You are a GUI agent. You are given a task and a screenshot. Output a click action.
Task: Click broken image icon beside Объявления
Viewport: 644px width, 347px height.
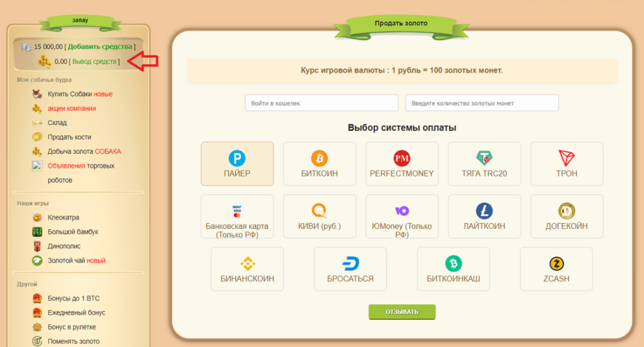pyautogui.click(x=37, y=166)
